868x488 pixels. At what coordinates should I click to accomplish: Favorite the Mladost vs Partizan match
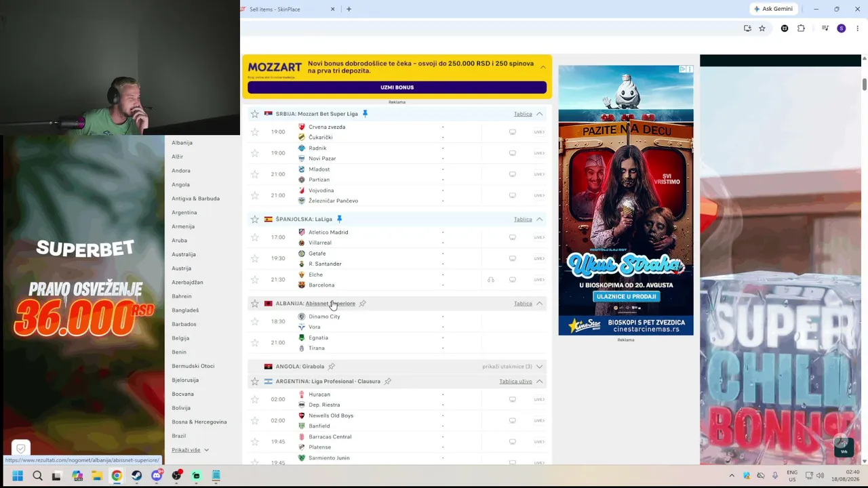click(255, 174)
